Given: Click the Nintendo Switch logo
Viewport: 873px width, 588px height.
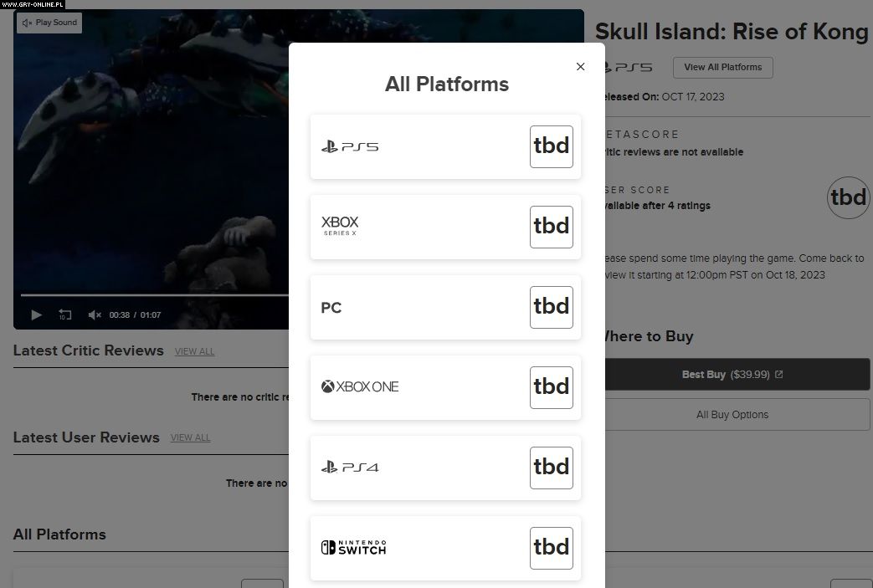Looking at the screenshot, I should pos(354,547).
